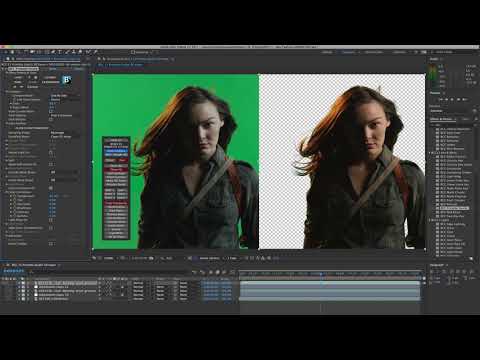Open the Preview panel tab
The width and height of the screenshot is (480, 360).
(435, 93)
